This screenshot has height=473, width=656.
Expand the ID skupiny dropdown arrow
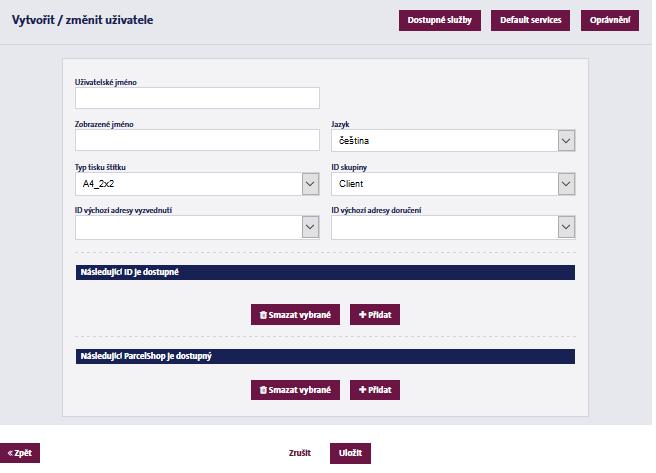pyautogui.click(x=566, y=184)
